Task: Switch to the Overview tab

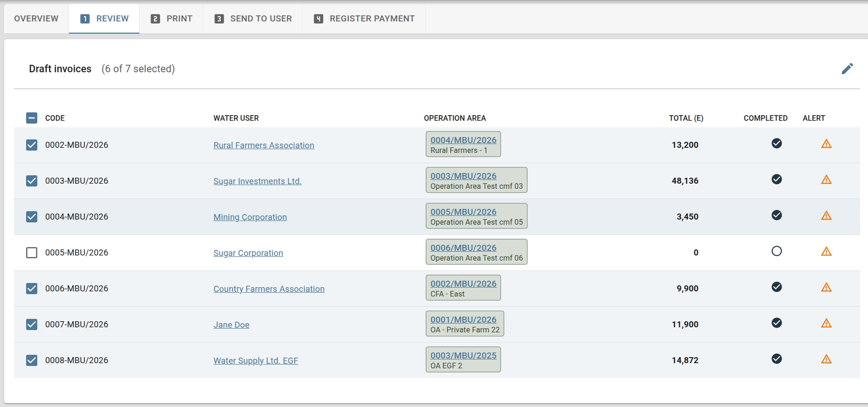Action: (36, 19)
